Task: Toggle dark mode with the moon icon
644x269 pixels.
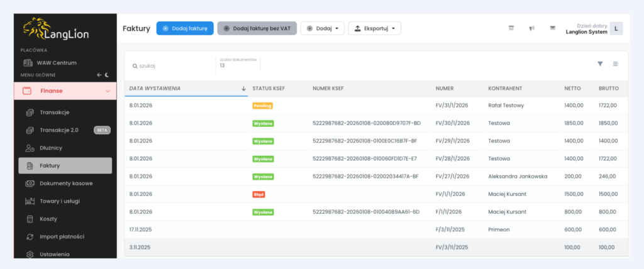Action: coord(107,75)
